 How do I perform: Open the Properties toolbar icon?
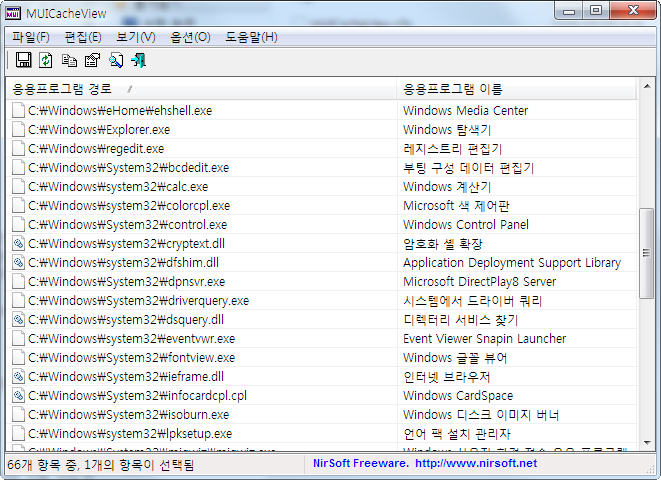(92, 61)
